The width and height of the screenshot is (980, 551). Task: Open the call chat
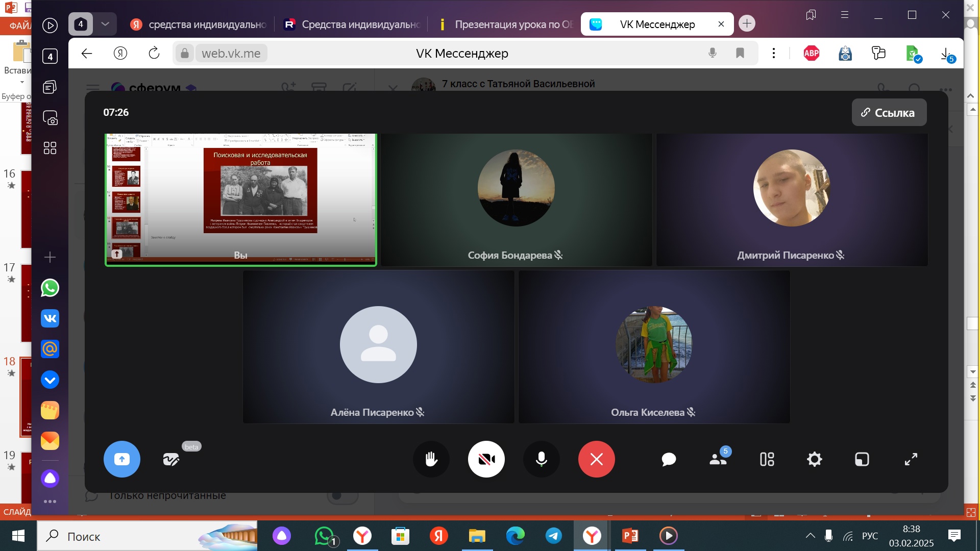[669, 459]
